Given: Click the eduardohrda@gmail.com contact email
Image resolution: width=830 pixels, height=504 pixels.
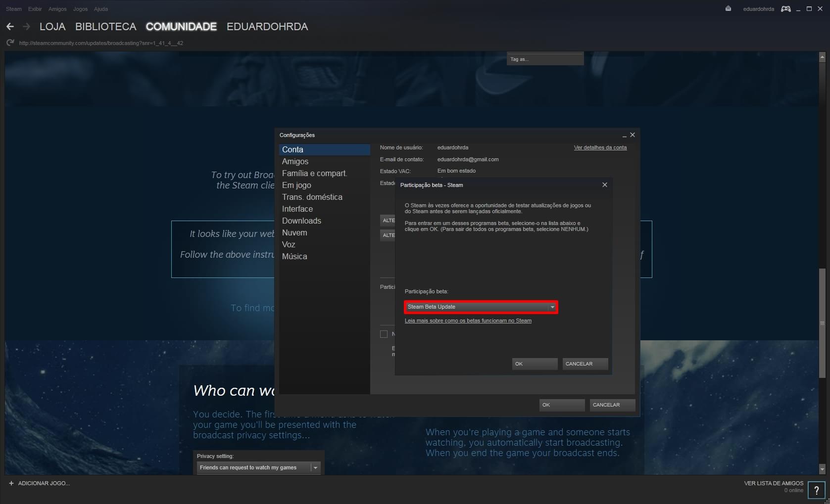Looking at the screenshot, I should click(468, 159).
